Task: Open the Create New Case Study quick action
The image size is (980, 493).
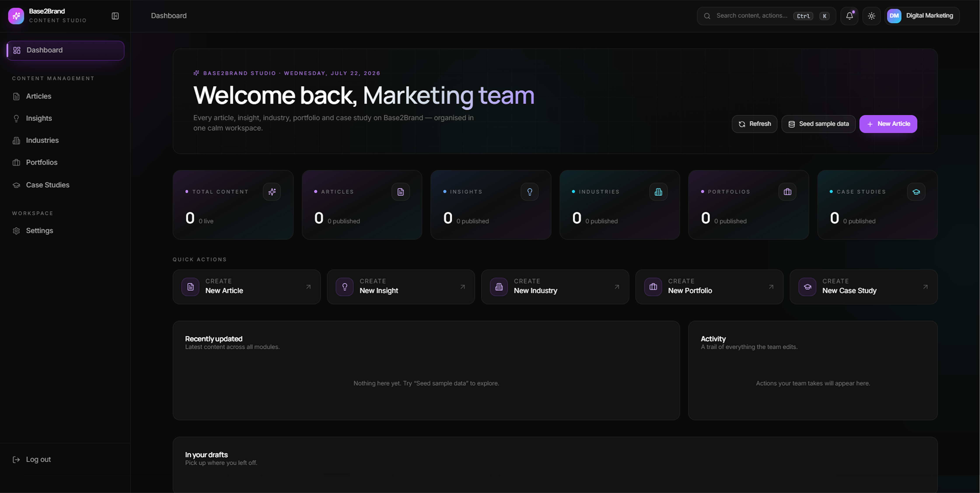Action: click(x=864, y=287)
